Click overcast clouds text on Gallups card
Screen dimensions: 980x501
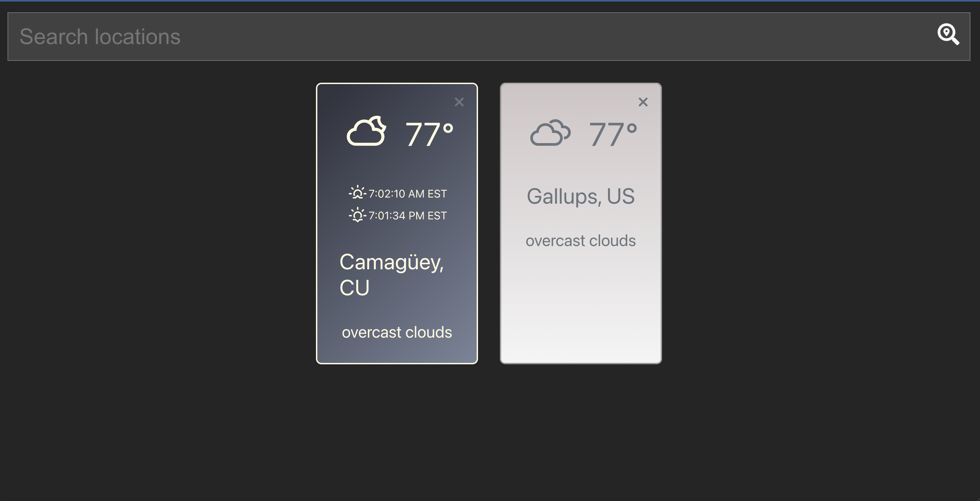click(581, 240)
